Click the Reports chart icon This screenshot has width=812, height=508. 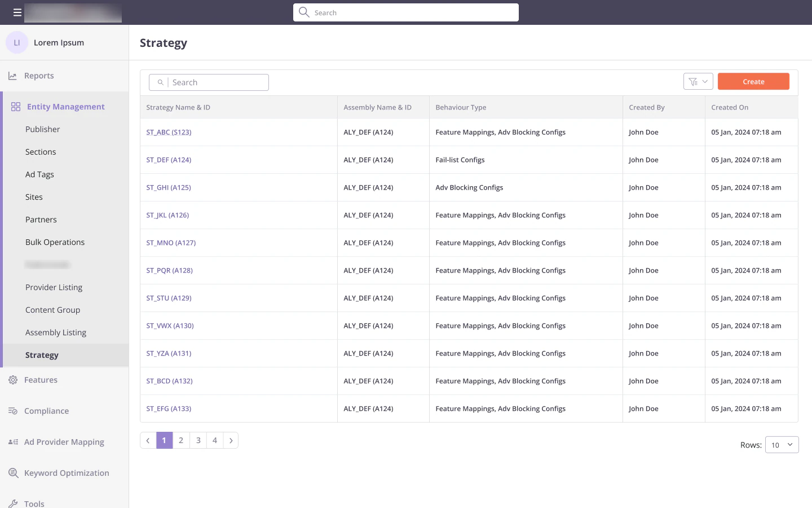click(12, 76)
